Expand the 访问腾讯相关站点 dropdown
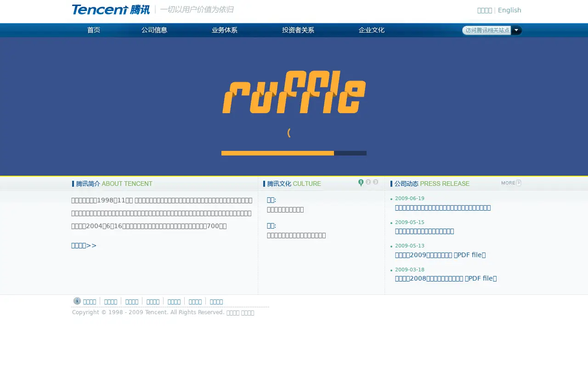Viewport: 588px width, 368px height. pos(492,30)
